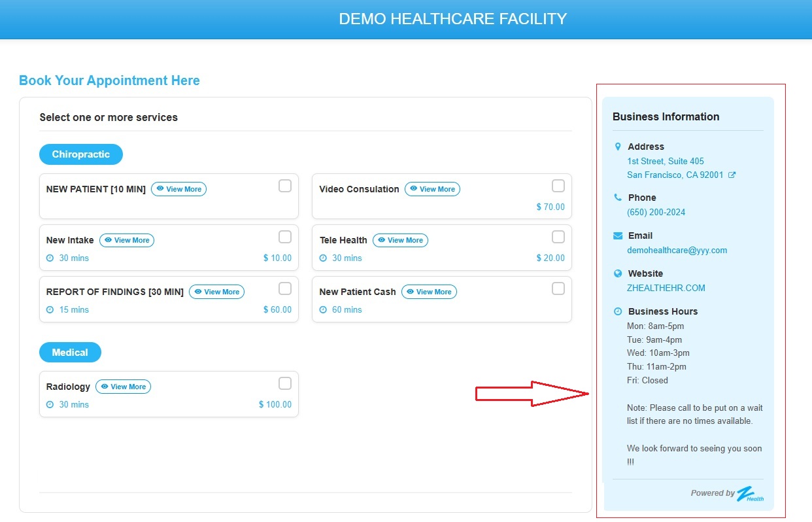Tick the Radiology service checkbox

pos(285,383)
